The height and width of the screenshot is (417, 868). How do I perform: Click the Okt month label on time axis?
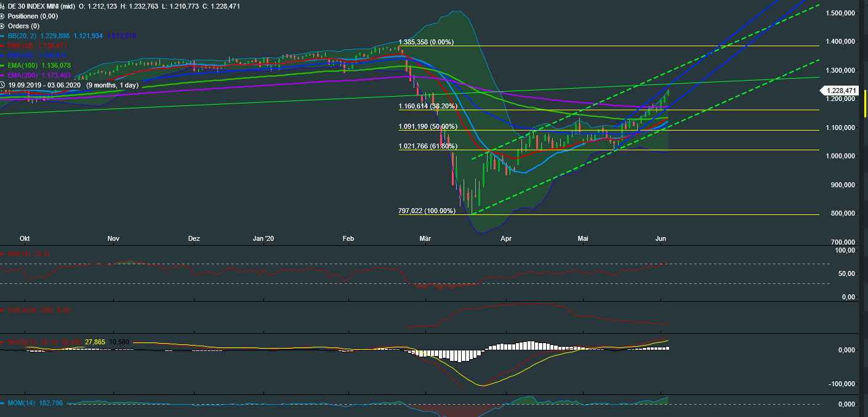(x=25, y=238)
